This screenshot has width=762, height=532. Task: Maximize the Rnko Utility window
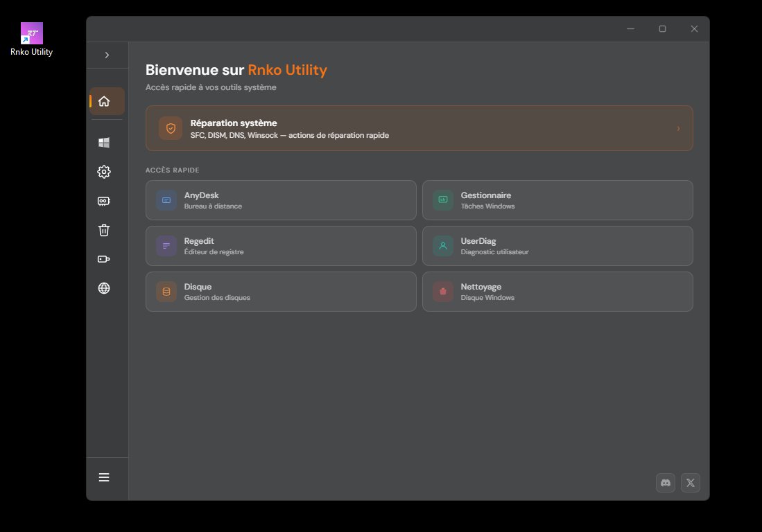[x=662, y=29]
